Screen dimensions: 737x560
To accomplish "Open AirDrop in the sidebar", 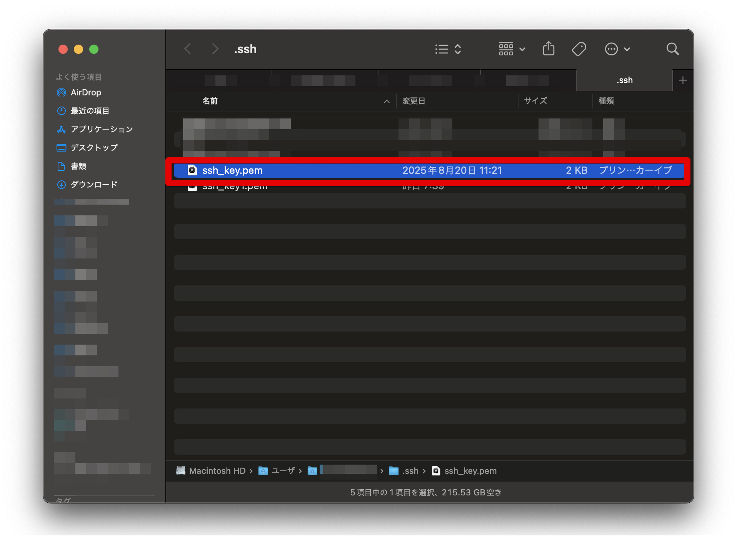I will tap(85, 92).
